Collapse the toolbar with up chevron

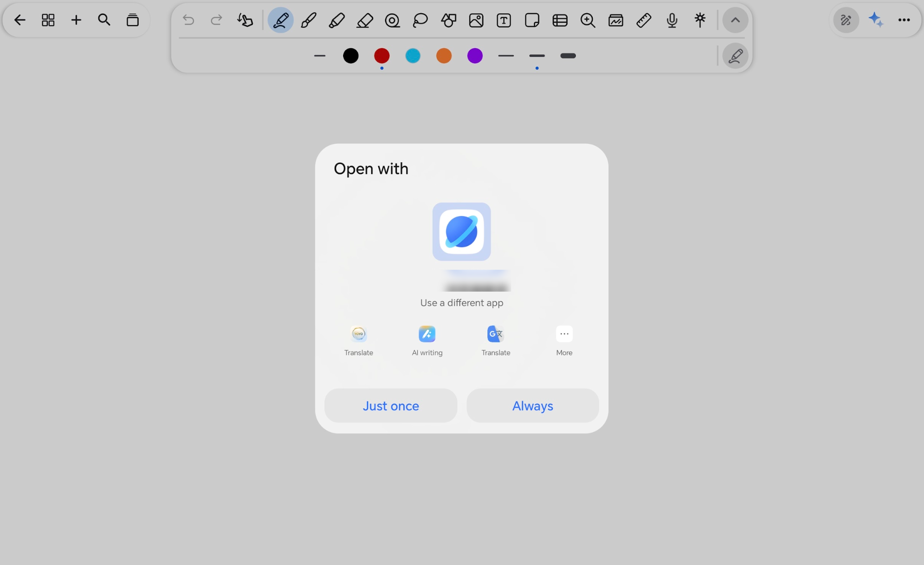735,20
